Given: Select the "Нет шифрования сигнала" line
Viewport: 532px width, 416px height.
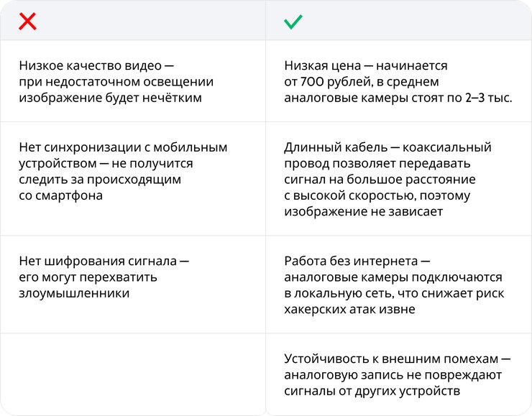Looking at the screenshot, I should point(104,261).
